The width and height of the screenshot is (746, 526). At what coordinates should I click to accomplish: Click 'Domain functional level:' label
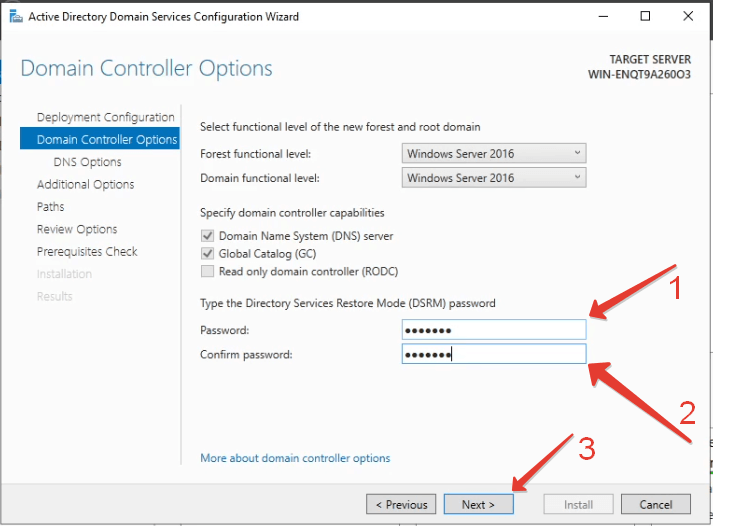point(260,178)
